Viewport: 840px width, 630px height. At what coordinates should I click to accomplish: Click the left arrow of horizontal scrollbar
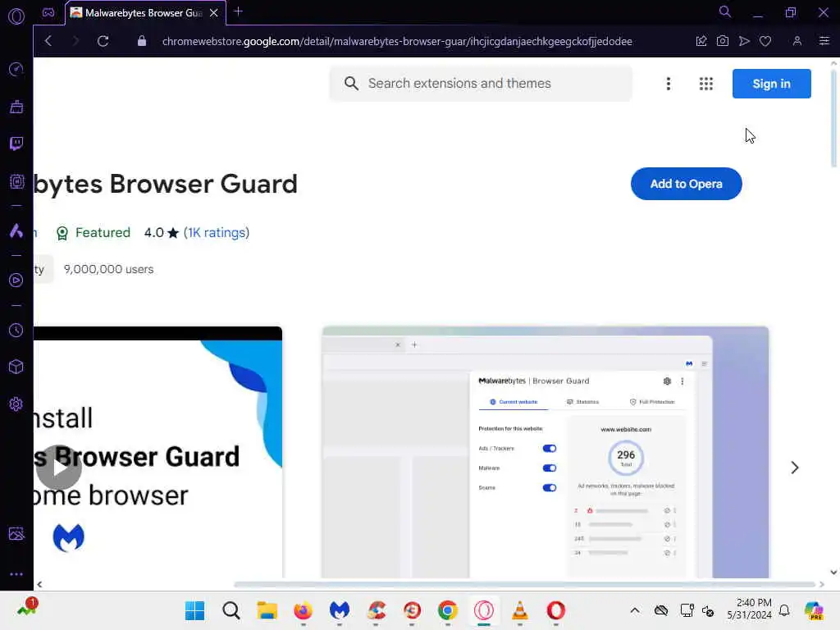(x=39, y=584)
